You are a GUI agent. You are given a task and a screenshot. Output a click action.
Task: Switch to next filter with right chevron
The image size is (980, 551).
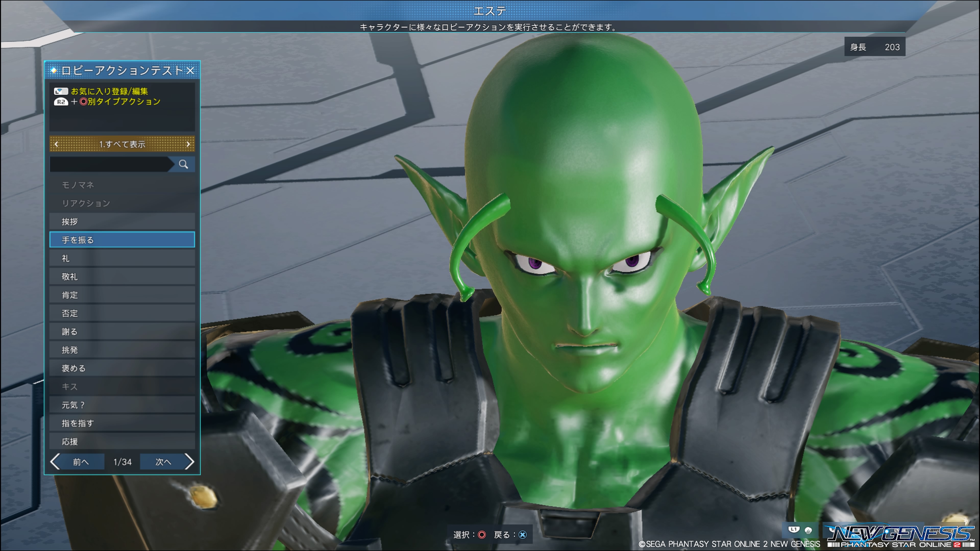point(188,144)
